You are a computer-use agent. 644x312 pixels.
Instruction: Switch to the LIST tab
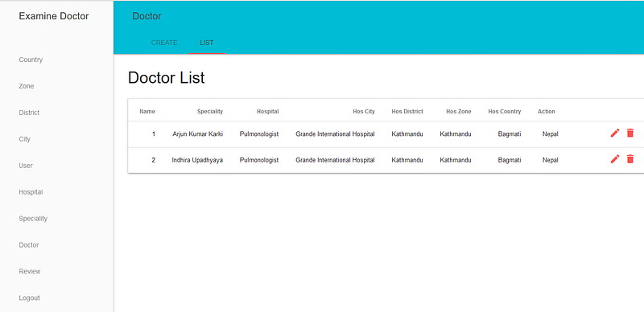point(207,43)
